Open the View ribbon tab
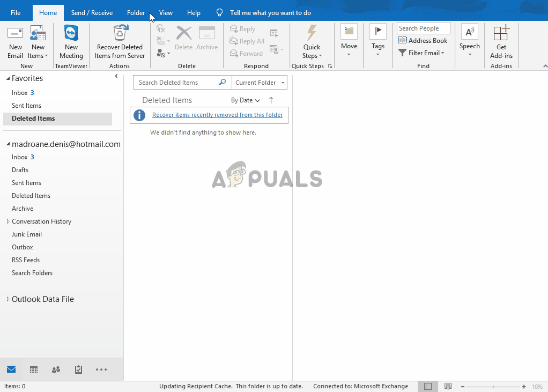This screenshot has width=548, height=392. [166, 13]
